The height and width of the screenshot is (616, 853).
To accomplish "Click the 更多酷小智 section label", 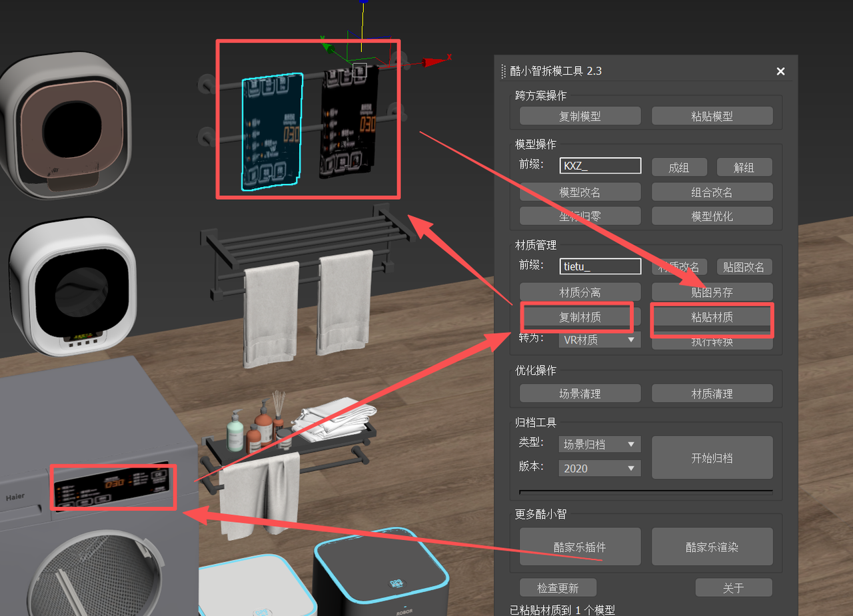I will (540, 514).
